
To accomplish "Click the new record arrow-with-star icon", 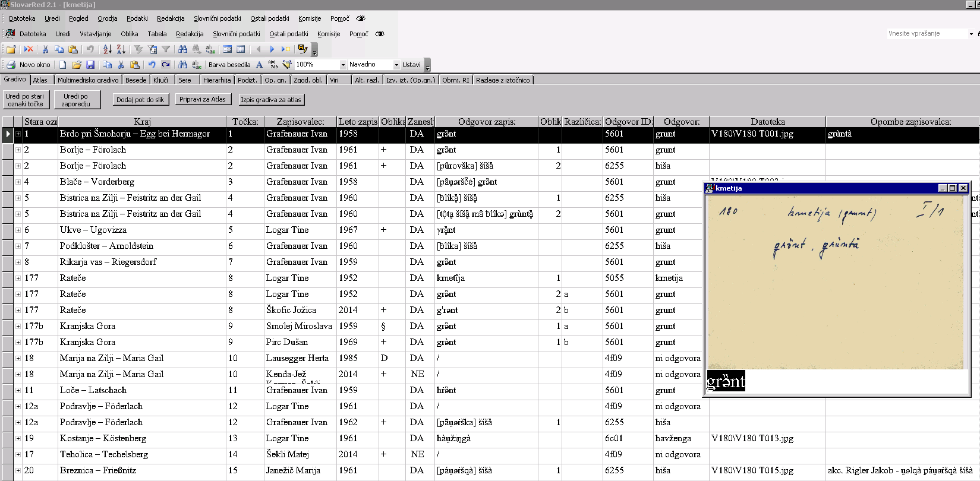I will tap(285, 49).
